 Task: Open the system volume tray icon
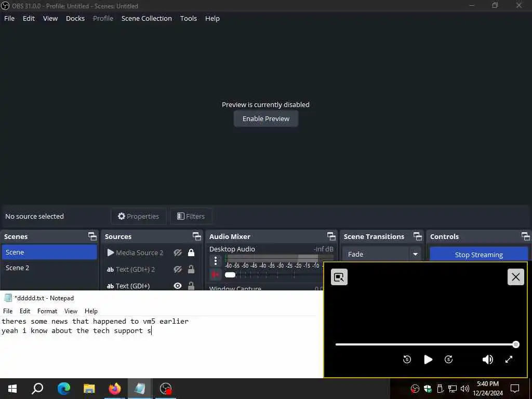tap(464, 389)
